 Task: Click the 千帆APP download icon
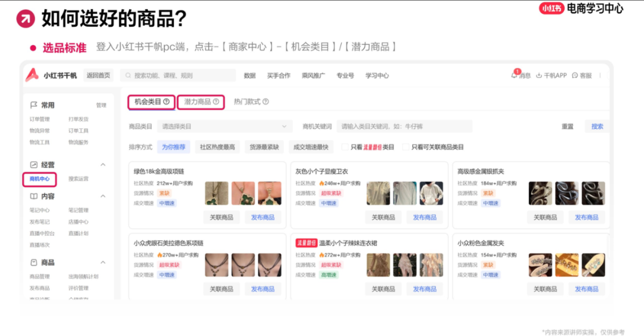click(539, 76)
